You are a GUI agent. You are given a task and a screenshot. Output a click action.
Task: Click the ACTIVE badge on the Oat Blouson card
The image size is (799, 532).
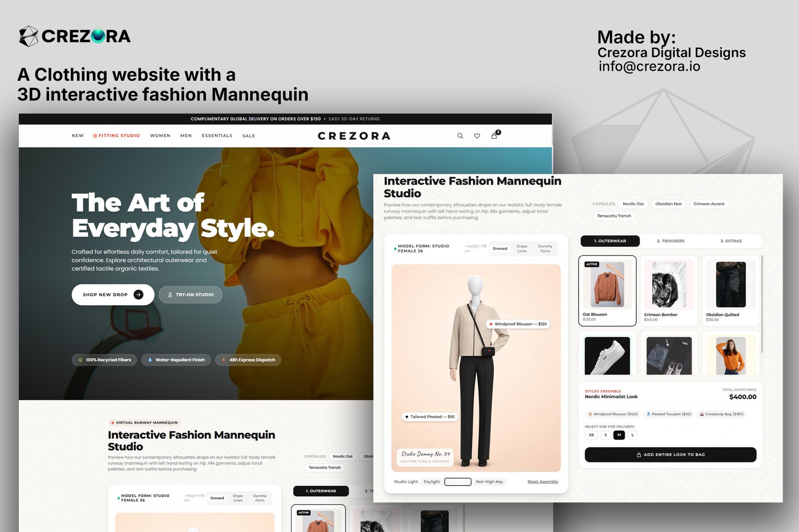coord(592,264)
